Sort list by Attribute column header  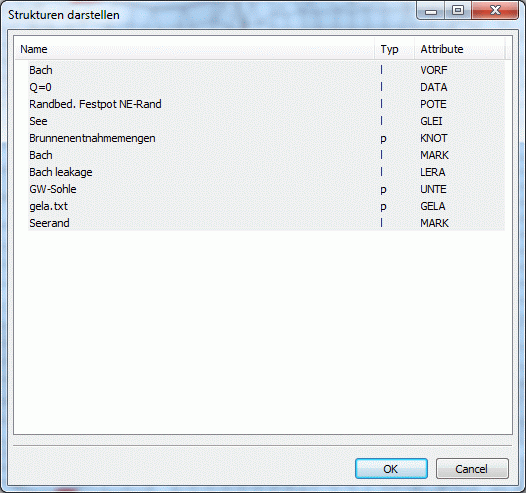tap(460, 49)
